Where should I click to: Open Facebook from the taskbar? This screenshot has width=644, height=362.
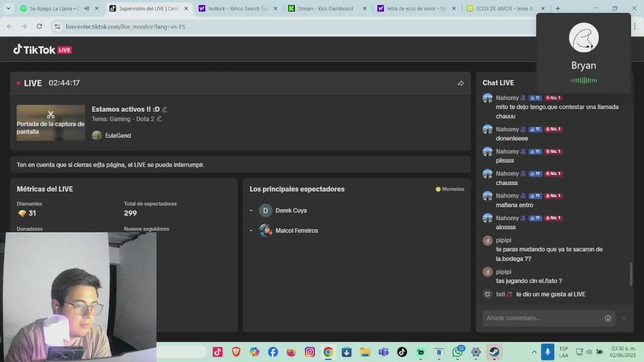tap(273, 352)
